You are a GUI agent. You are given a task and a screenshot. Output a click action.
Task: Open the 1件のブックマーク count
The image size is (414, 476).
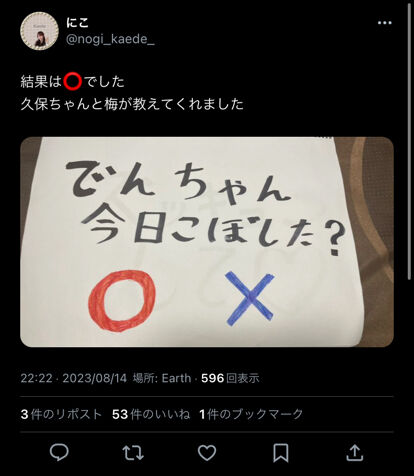click(x=251, y=414)
